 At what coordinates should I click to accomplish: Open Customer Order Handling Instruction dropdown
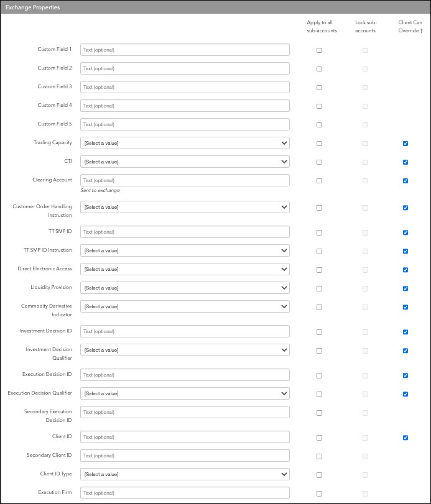click(x=185, y=207)
